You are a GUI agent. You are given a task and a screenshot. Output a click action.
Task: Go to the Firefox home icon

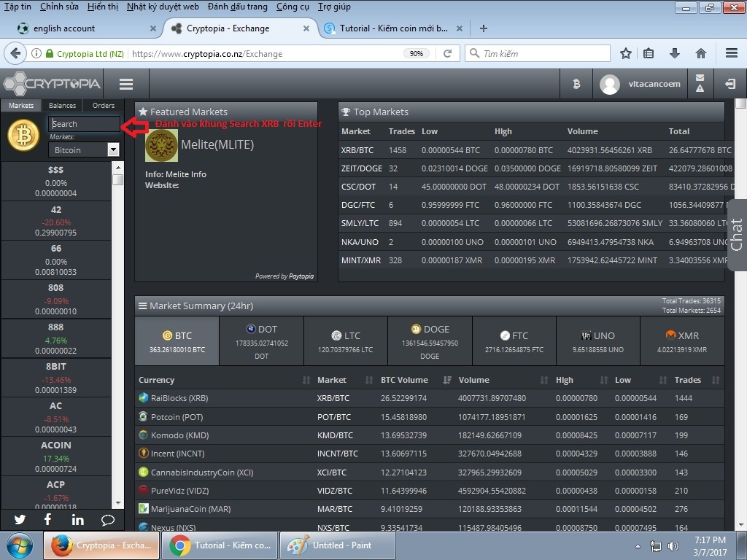(700, 53)
